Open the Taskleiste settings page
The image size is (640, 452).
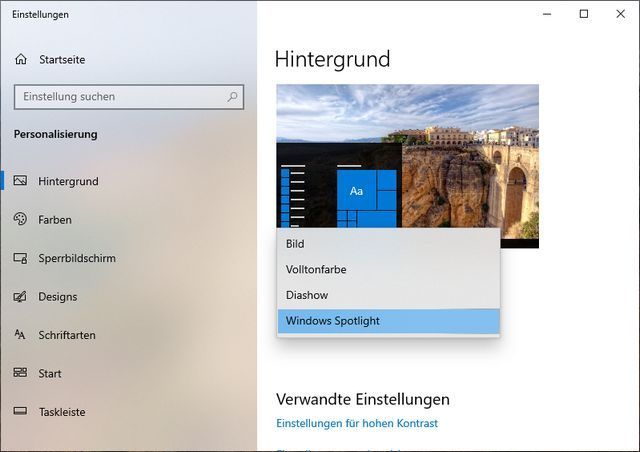click(x=62, y=412)
